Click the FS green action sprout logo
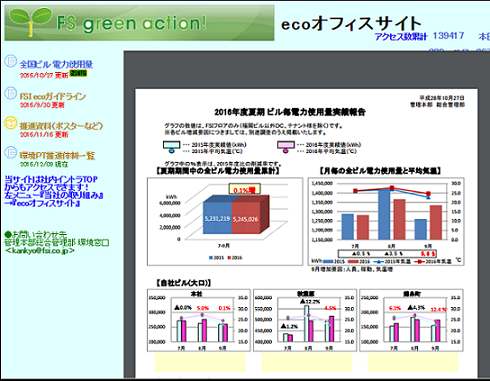The width and height of the screenshot is (490, 381). pos(31,21)
